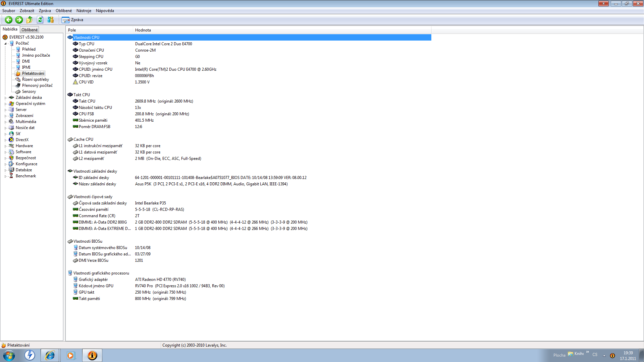Expand the Operační systém tree node
The width and height of the screenshot is (644, 362).
(x=5, y=104)
